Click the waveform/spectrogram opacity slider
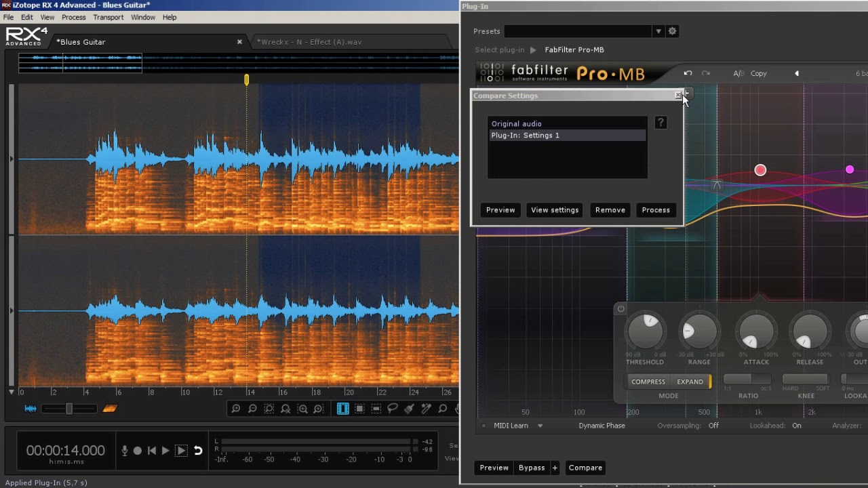The height and width of the screenshot is (488, 868). [69, 409]
